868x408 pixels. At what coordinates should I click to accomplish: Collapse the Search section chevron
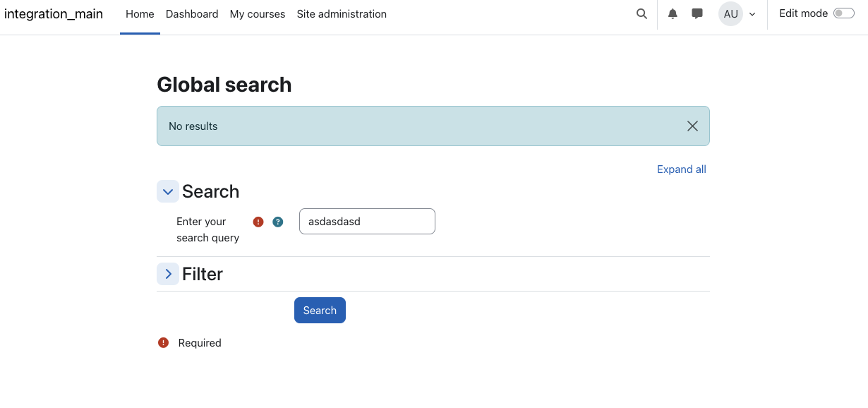tap(168, 191)
